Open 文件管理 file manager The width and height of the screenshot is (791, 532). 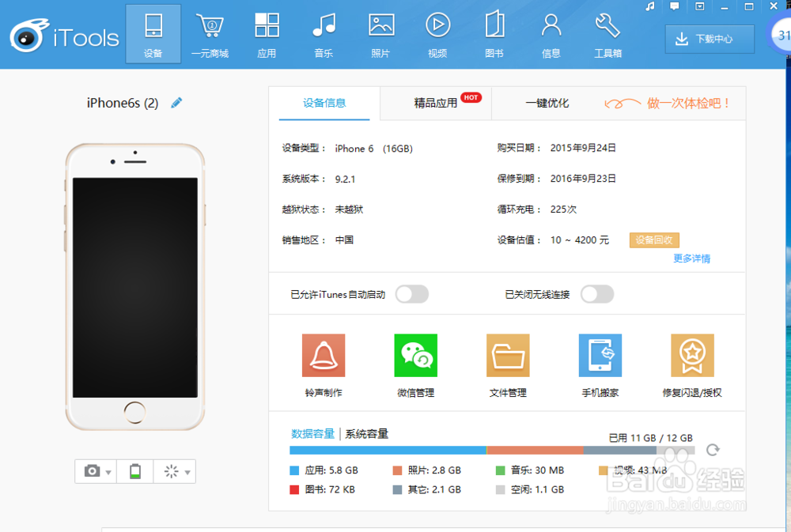tap(508, 365)
